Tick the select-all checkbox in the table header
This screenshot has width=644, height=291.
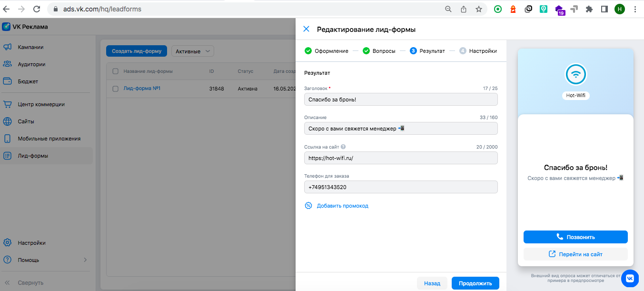[x=115, y=71]
